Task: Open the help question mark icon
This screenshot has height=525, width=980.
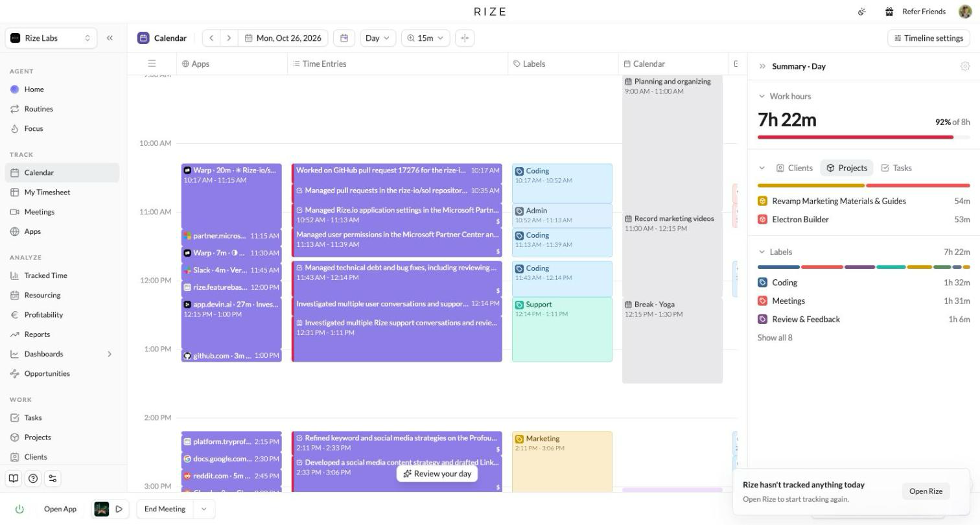Action: click(33, 478)
